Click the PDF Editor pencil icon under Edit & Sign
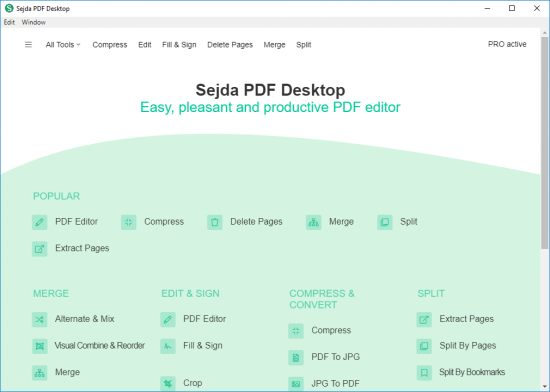The width and height of the screenshot is (550, 392). pos(168,319)
